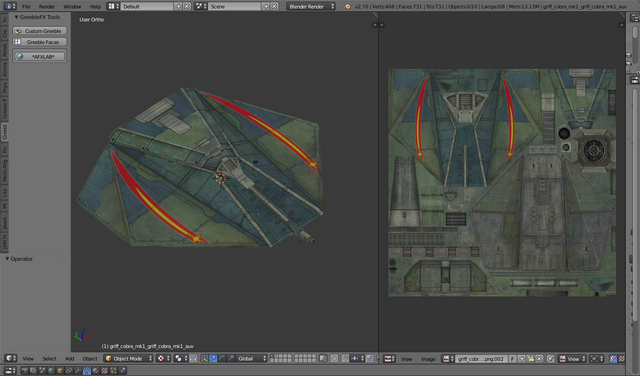Toggle the highlighted paint mode icon in UV header
This screenshot has width=640, height=376.
coord(613,359)
